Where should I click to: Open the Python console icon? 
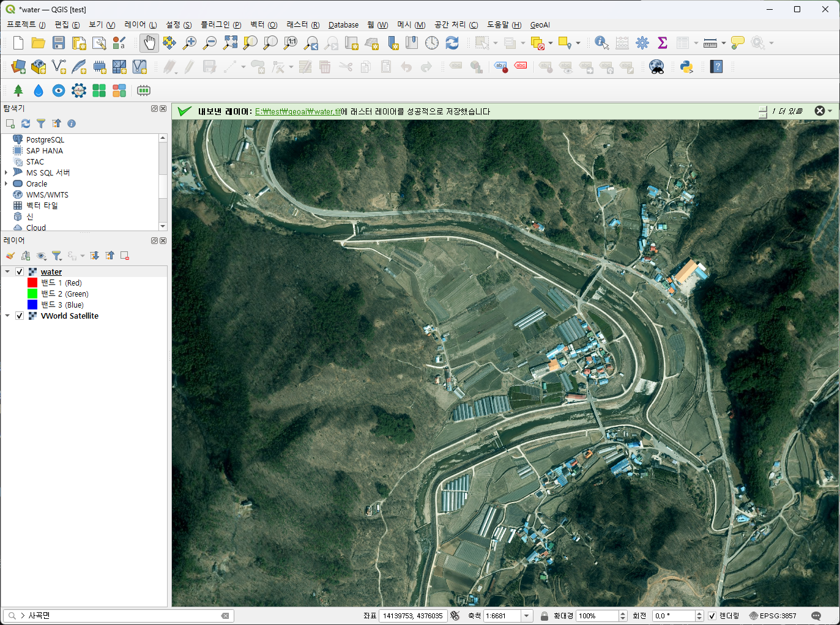pos(686,67)
